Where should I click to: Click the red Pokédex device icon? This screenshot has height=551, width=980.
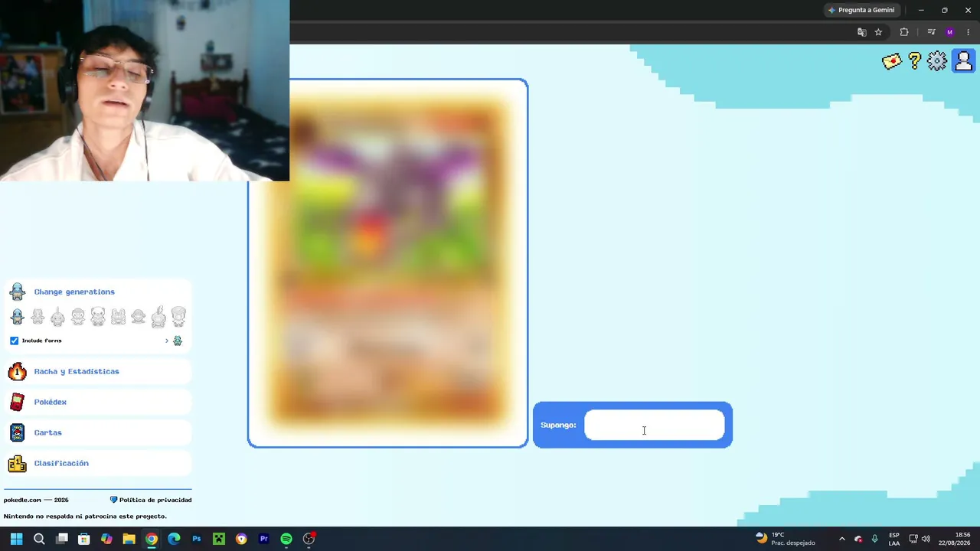coord(17,402)
